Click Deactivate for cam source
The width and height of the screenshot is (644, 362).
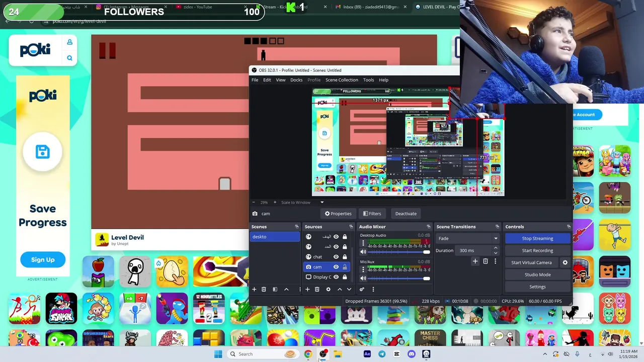coord(406,214)
